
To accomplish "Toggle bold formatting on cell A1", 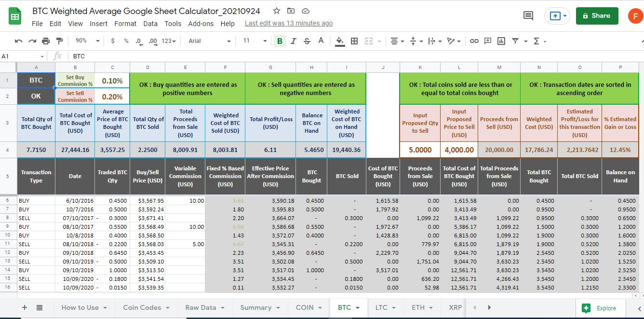I will tap(280, 41).
